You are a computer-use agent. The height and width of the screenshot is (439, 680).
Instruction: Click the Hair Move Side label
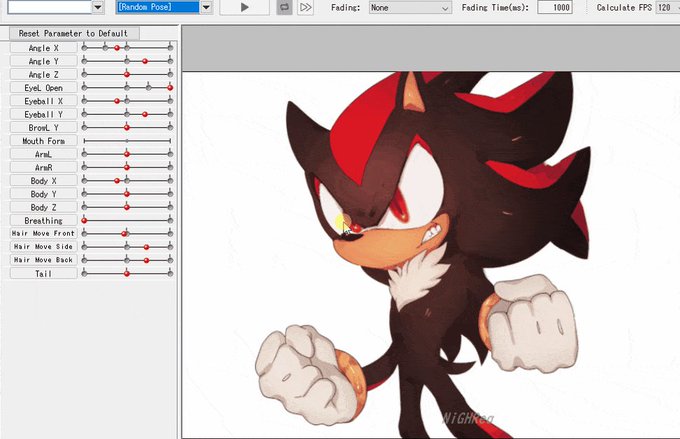(43, 246)
